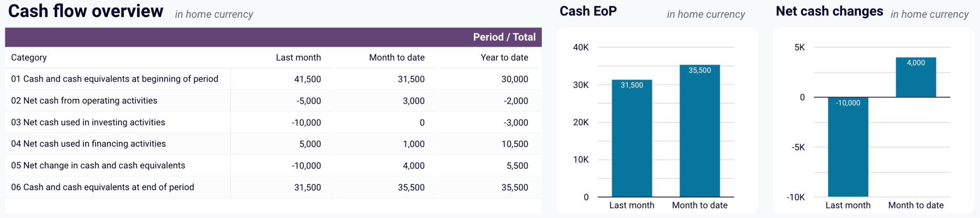Click the Net cash changes chart title
This screenshot has width=980, height=218.
click(x=829, y=11)
